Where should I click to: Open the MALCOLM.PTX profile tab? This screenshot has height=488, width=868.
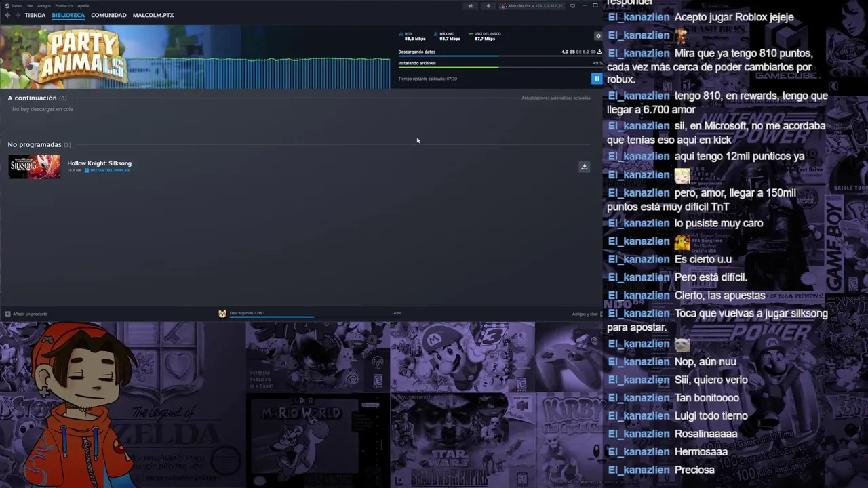[153, 15]
